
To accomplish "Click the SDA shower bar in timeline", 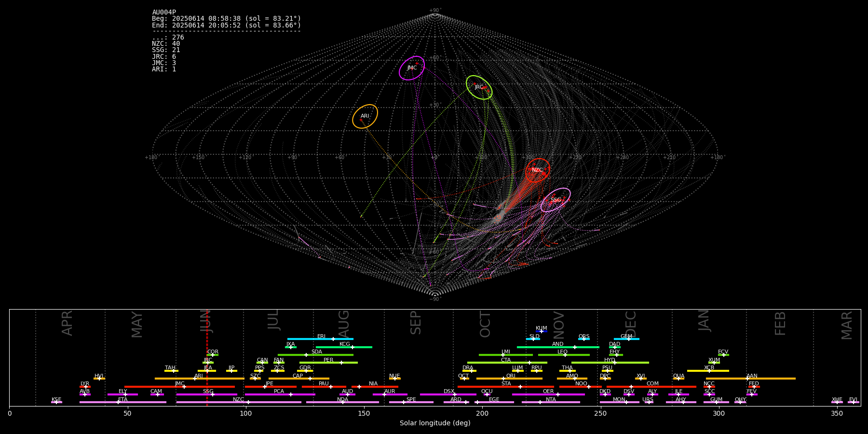I will tap(315, 354).
